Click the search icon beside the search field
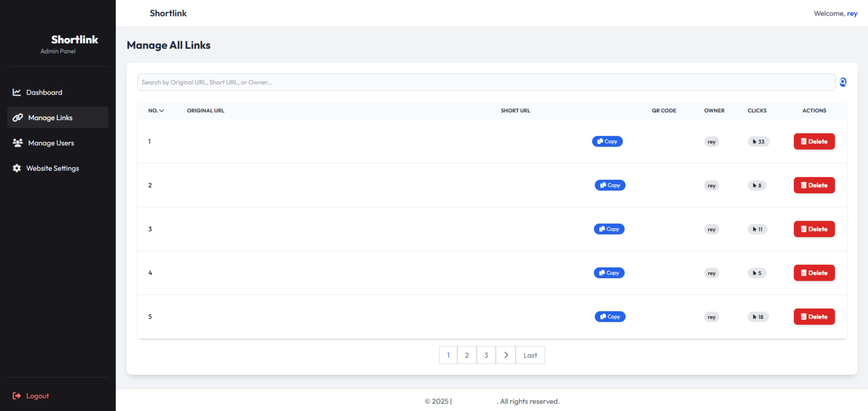This screenshot has width=868, height=411. pyautogui.click(x=843, y=82)
